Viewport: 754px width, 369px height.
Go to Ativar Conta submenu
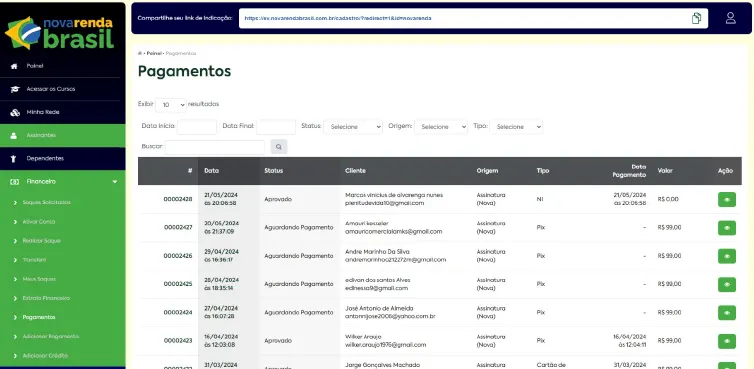pyautogui.click(x=39, y=222)
